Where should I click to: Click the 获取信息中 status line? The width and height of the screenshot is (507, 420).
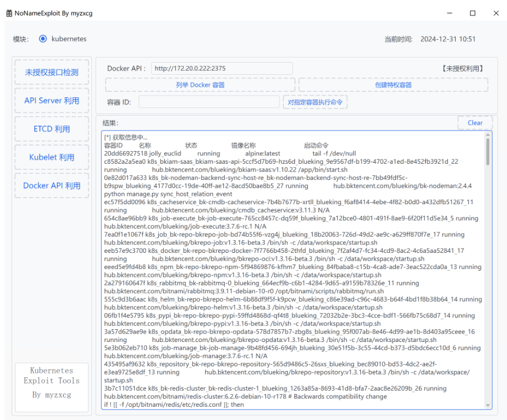coord(126,137)
